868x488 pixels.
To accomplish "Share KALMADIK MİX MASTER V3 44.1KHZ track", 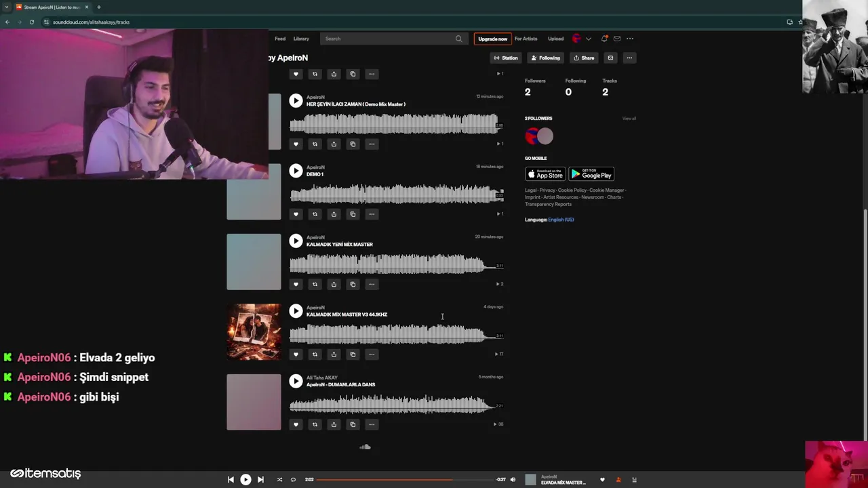I will pyautogui.click(x=334, y=354).
